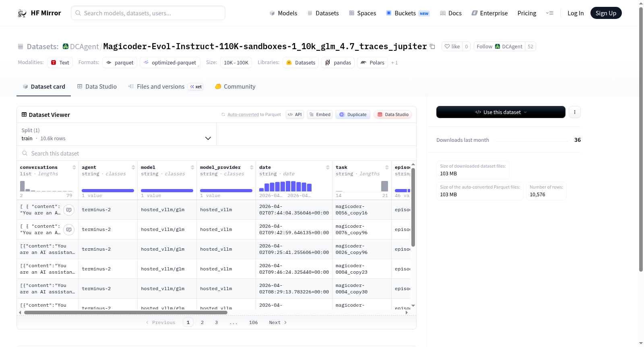This screenshot has width=644, height=347.
Task: Click the Pricing link
Action: tap(527, 13)
